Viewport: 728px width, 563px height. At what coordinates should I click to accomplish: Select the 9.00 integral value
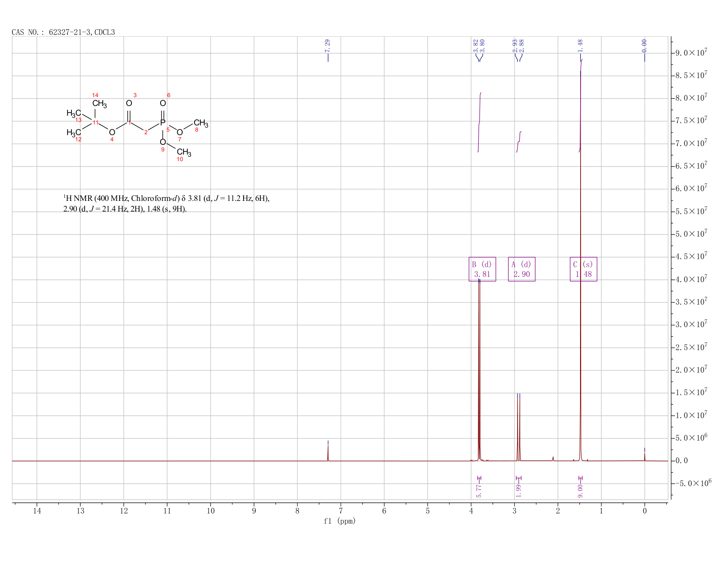pos(580,491)
